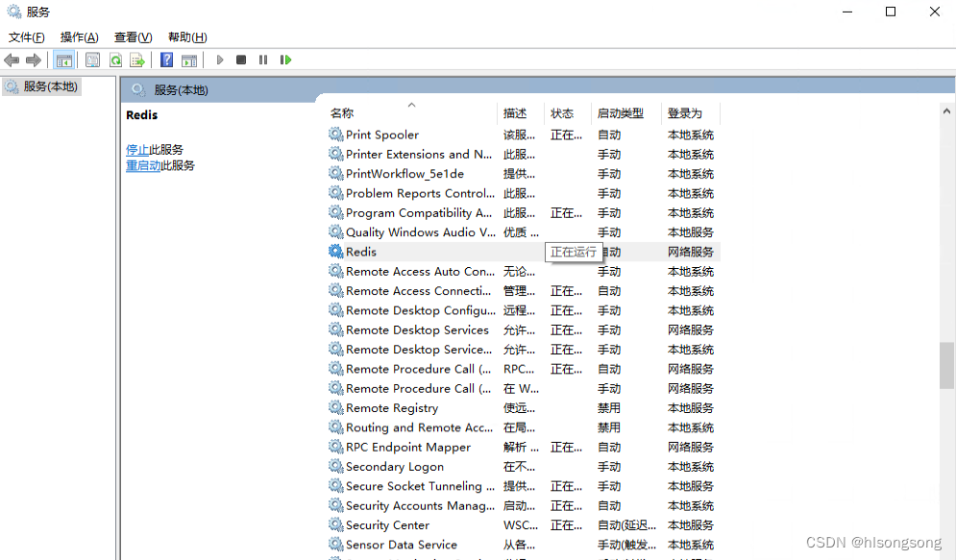
Task: Click the Remote Registry gear icon
Action: (336, 407)
